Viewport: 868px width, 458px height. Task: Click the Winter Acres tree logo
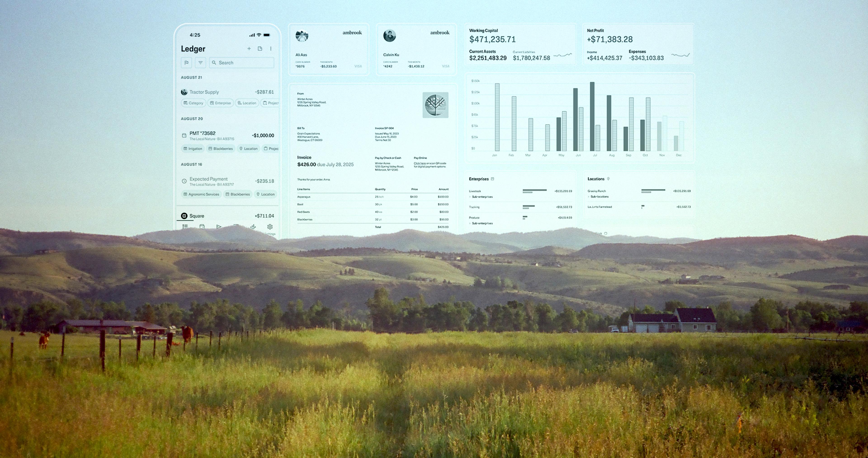point(435,105)
